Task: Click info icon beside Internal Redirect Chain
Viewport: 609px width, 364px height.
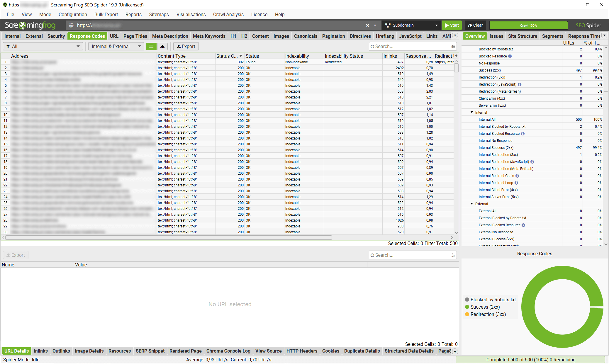Action: click(517, 176)
